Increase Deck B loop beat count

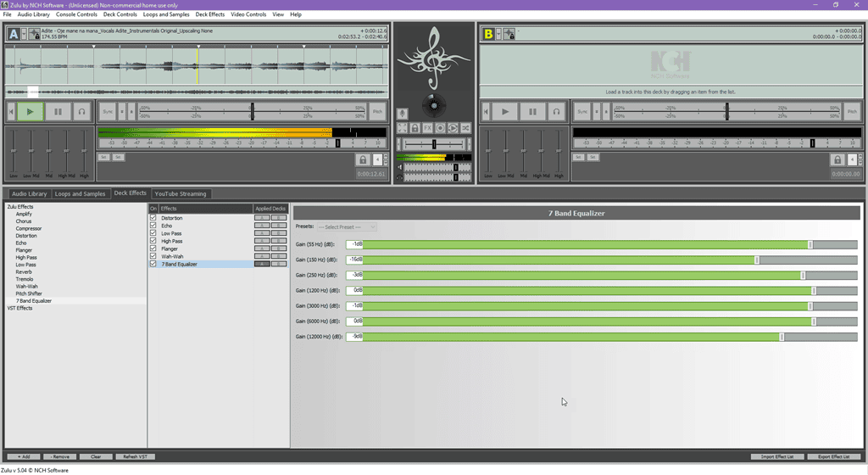(860, 157)
